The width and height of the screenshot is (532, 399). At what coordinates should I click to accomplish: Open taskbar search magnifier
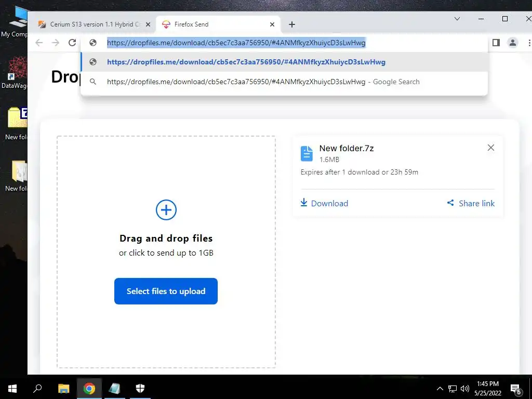(x=37, y=389)
